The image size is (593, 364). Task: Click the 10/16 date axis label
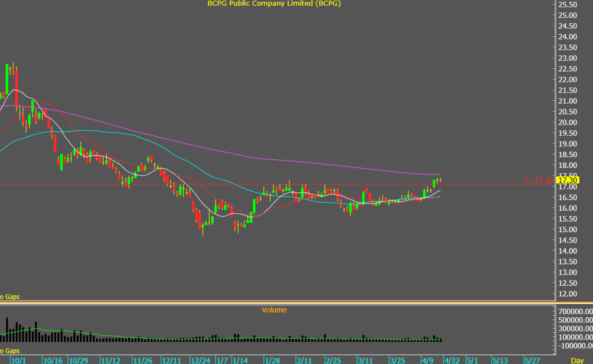pyautogui.click(x=53, y=361)
